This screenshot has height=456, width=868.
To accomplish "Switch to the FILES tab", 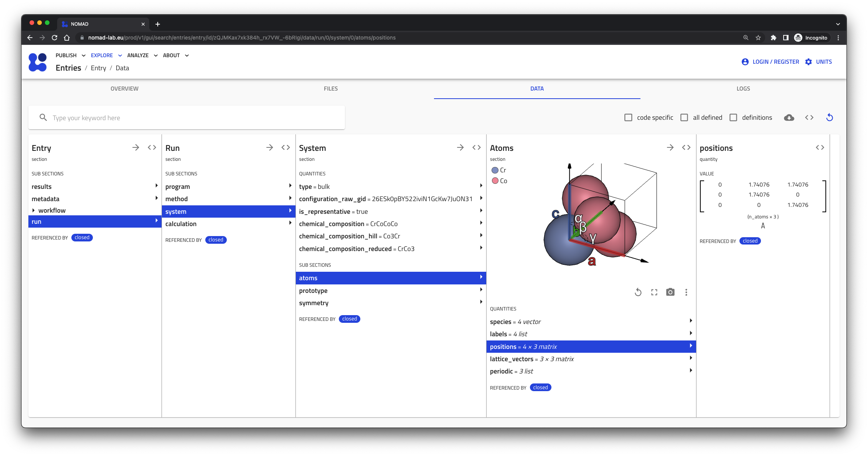I will click(x=330, y=88).
